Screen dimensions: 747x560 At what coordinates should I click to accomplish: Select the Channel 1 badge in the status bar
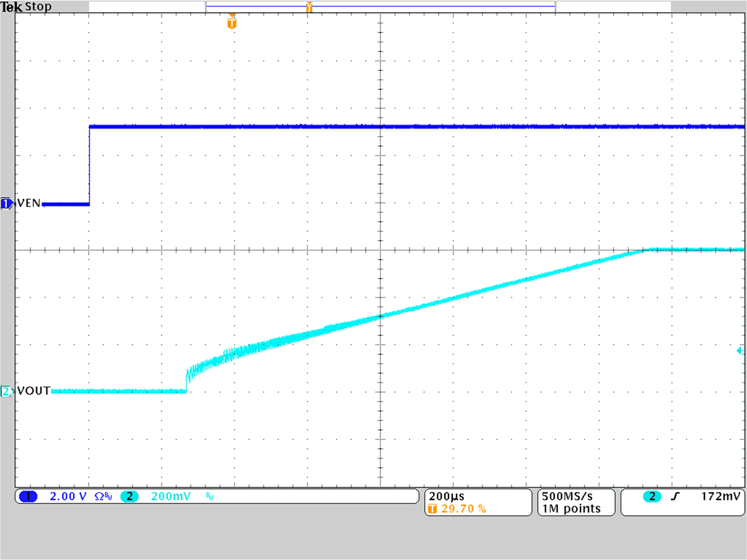click(27, 496)
